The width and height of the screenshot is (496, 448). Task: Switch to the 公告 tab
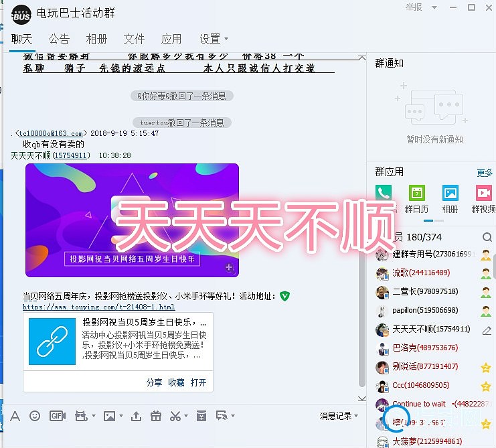(x=59, y=40)
